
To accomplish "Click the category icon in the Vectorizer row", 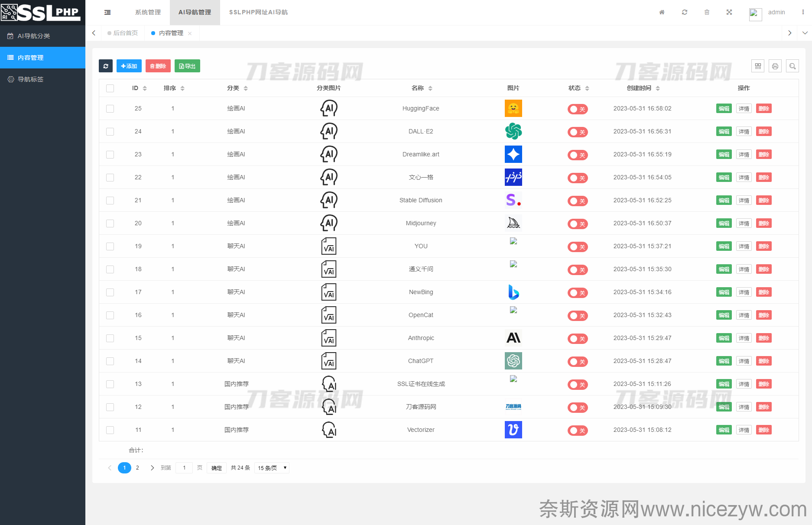I will [329, 430].
